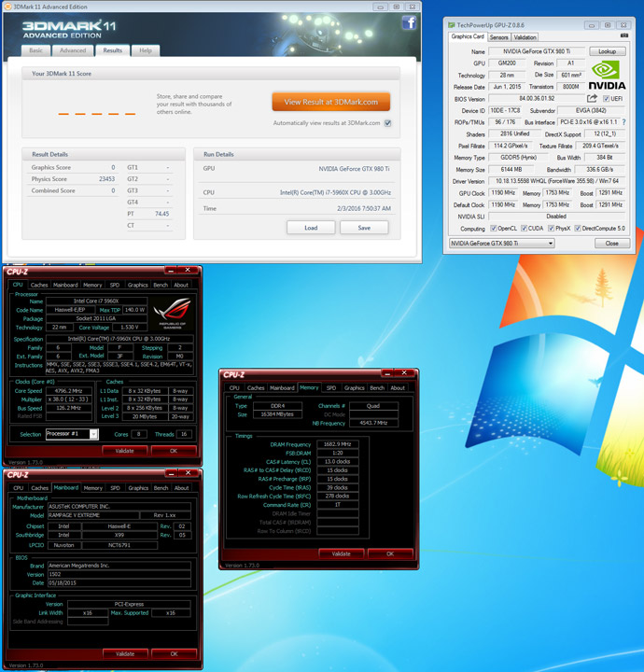Image resolution: width=644 pixels, height=672 pixels.
Task: Click Validate in the CPU-Z memory window
Action: pyautogui.click(x=341, y=553)
